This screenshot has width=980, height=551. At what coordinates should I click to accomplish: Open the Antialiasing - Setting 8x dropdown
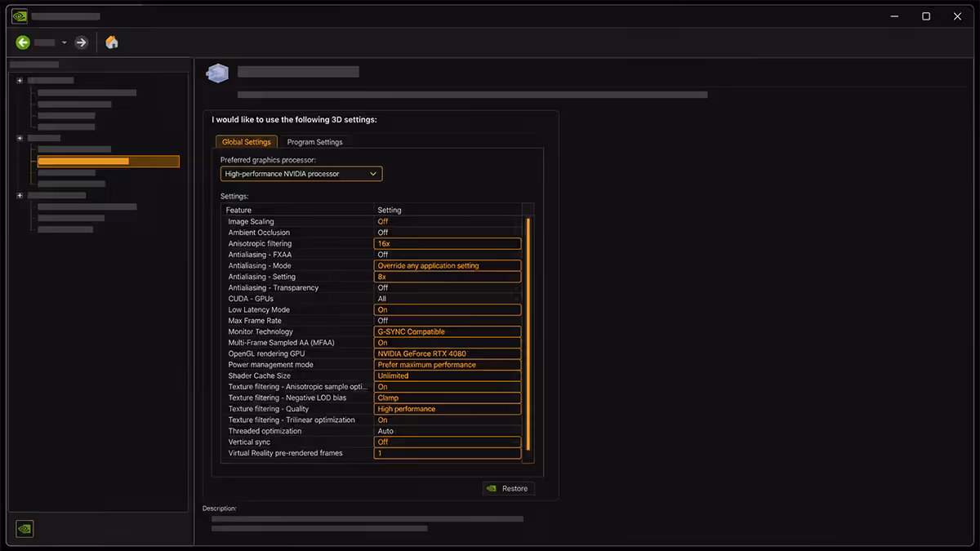point(448,277)
